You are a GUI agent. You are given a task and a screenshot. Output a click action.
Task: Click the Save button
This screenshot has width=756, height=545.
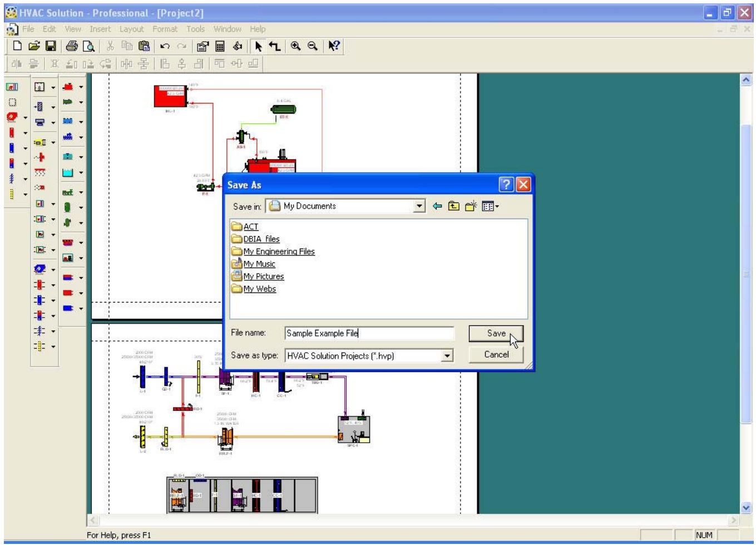(x=497, y=334)
